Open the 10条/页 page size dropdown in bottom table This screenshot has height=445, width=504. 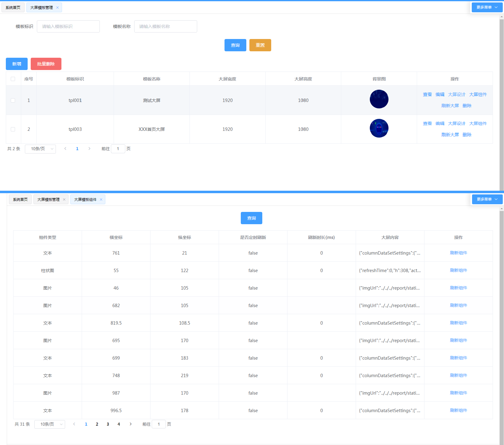coord(49,424)
